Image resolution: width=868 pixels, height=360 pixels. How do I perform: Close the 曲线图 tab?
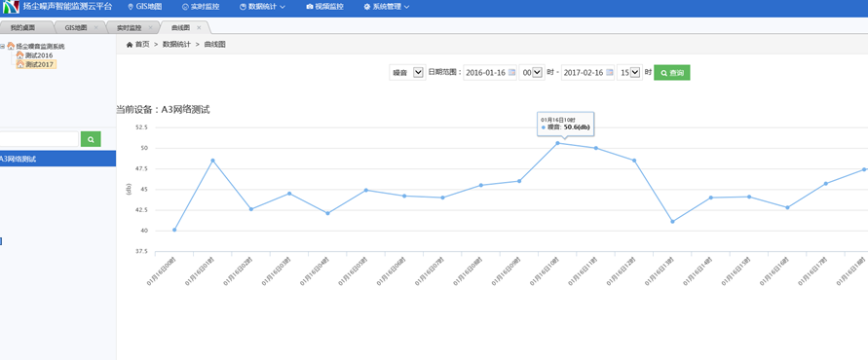click(199, 27)
